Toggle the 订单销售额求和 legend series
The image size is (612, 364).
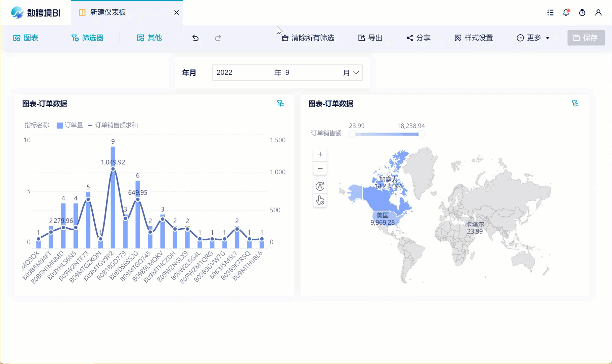pyautogui.click(x=113, y=125)
